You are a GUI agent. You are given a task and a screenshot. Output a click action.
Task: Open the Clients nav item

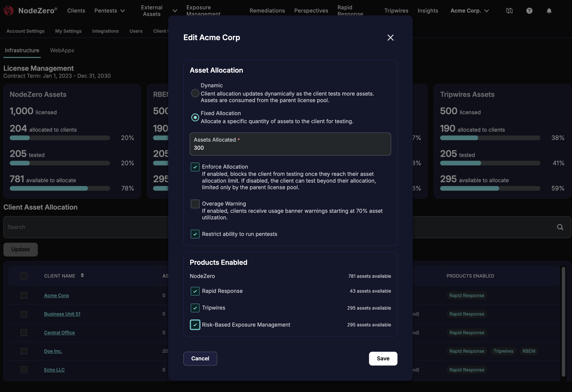click(76, 11)
